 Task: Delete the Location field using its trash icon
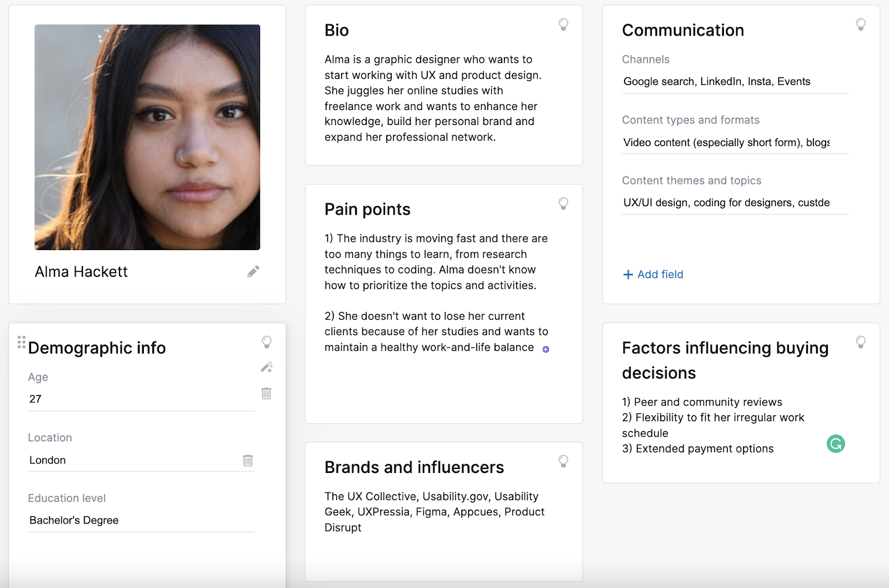click(x=248, y=460)
